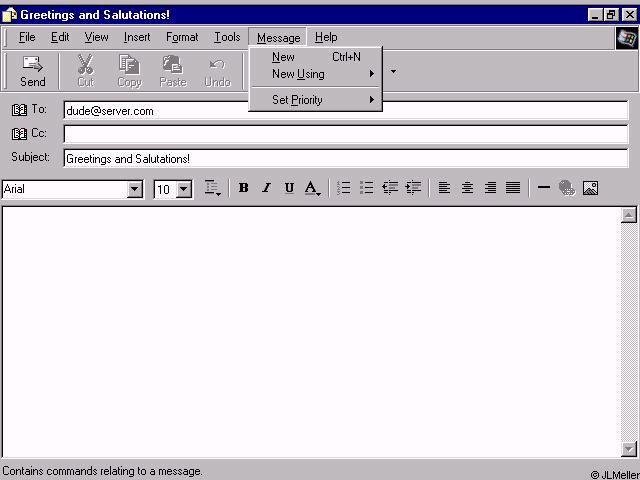
Task: Justify the text alignment
Action: [x=513, y=188]
